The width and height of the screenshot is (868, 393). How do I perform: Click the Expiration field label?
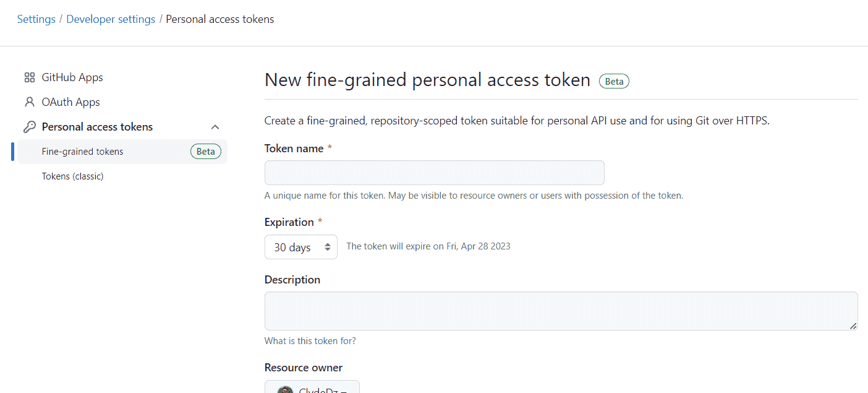(x=289, y=222)
